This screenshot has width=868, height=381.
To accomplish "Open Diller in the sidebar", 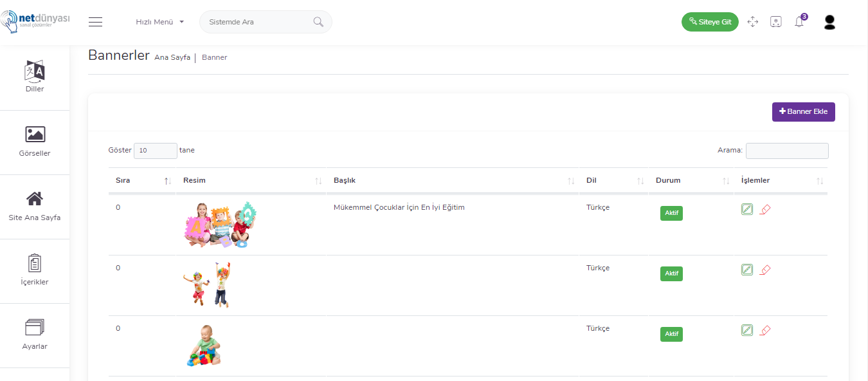I will click(x=35, y=77).
